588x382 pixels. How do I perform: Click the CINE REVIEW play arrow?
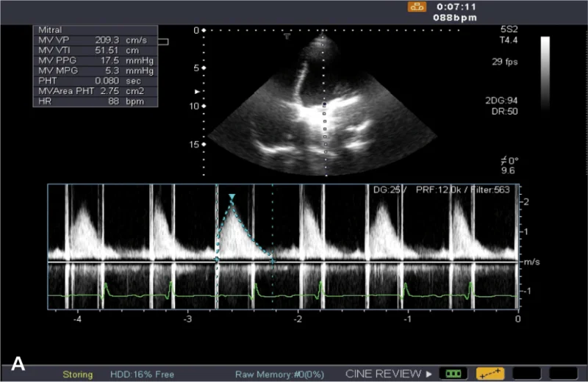tap(429, 374)
